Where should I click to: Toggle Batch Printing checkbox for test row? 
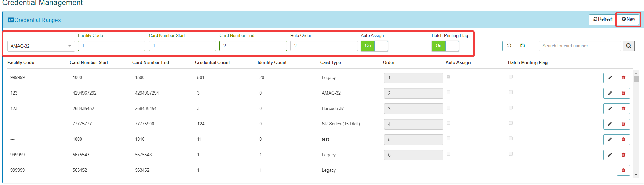511,138
